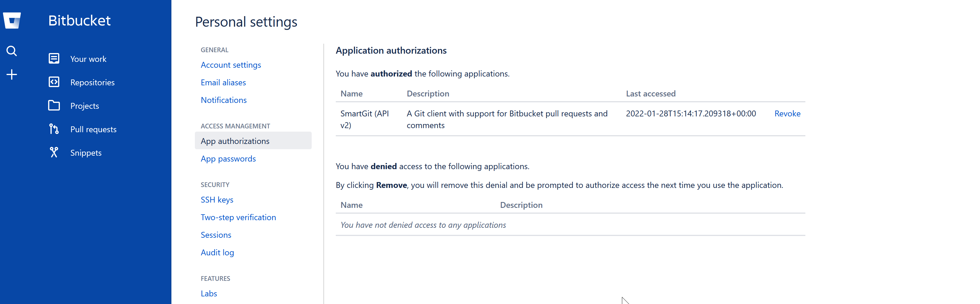This screenshot has height=304, width=980.
Task: Open the Audit log
Action: (217, 252)
